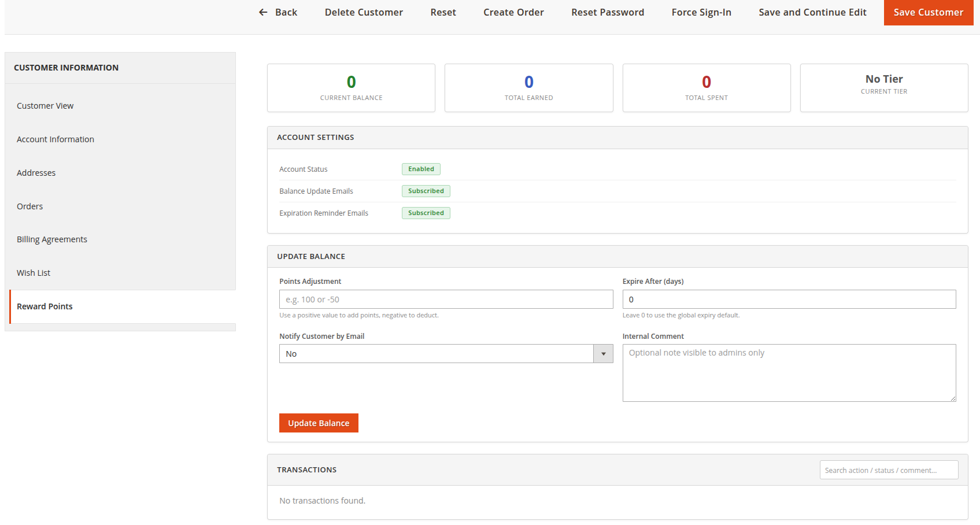Click the Account Settings section header
The height and width of the screenshot is (525, 980).
(617, 138)
